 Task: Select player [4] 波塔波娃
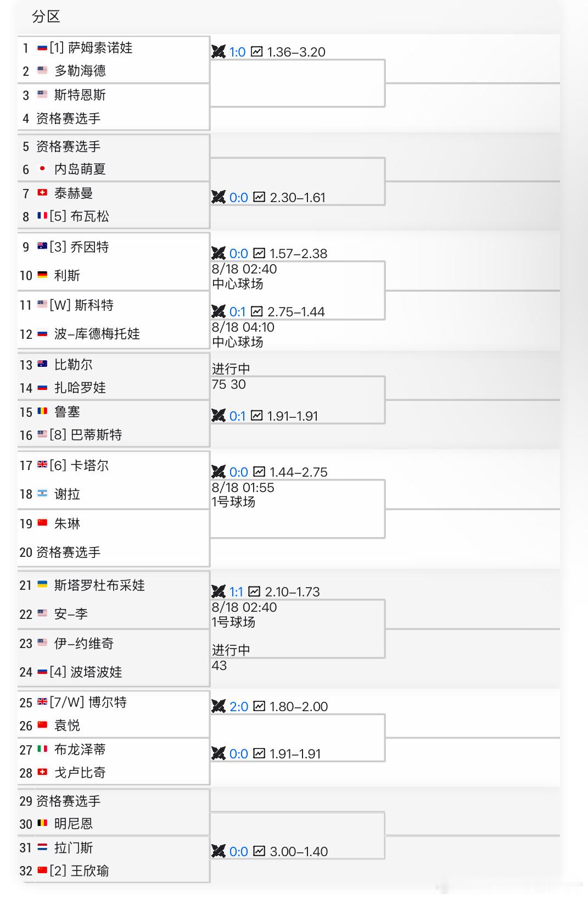[86, 672]
